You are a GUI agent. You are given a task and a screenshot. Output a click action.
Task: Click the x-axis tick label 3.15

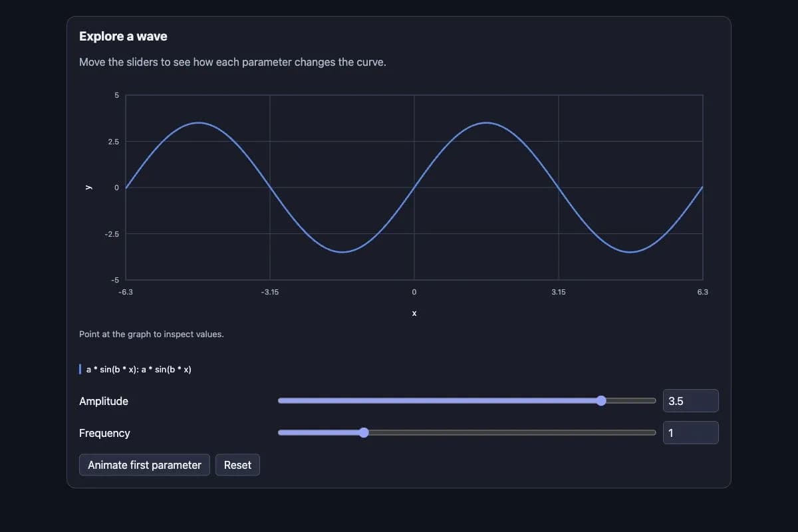559,292
